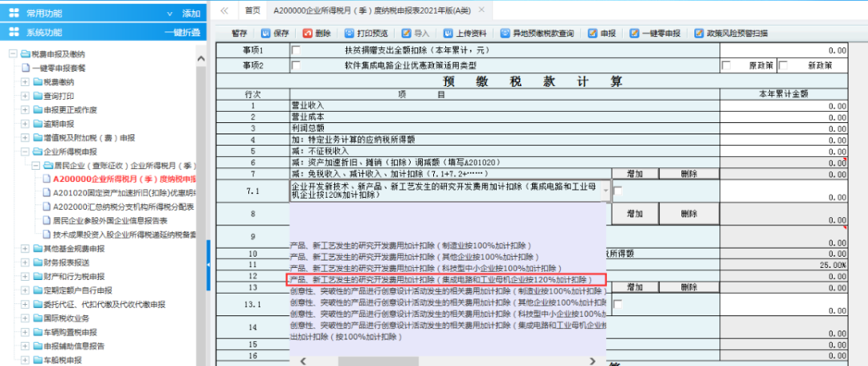Image resolution: width=868 pixels, height=366 pixels.
Task: Open A200000企业所得税月（季）度 tree item
Action: click(125, 179)
